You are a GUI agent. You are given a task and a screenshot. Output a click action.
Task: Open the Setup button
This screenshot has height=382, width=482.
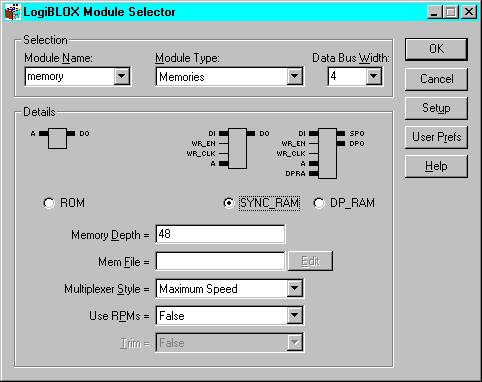(x=436, y=108)
